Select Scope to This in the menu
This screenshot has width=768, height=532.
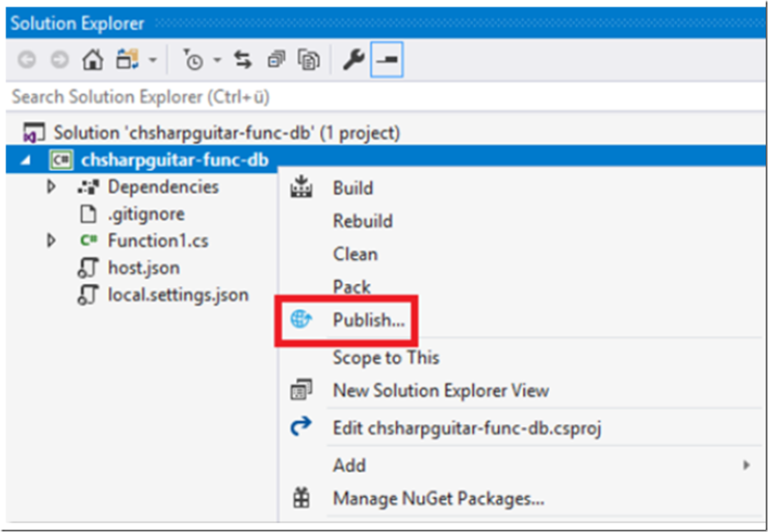click(x=385, y=357)
